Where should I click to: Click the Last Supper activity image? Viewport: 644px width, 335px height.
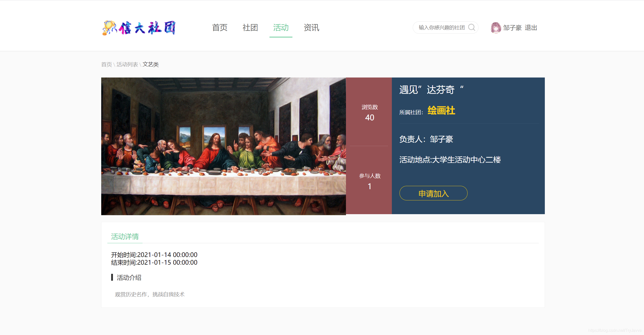point(224,146)
